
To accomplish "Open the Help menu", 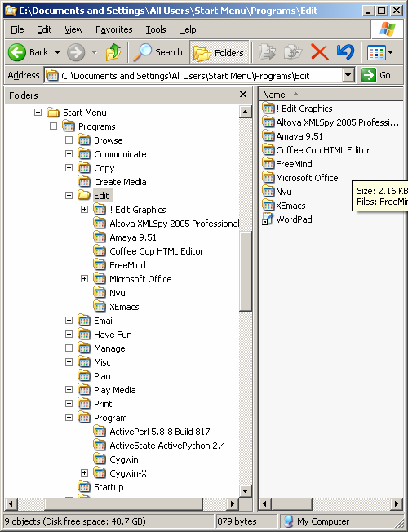I will (x=188, y=30).
